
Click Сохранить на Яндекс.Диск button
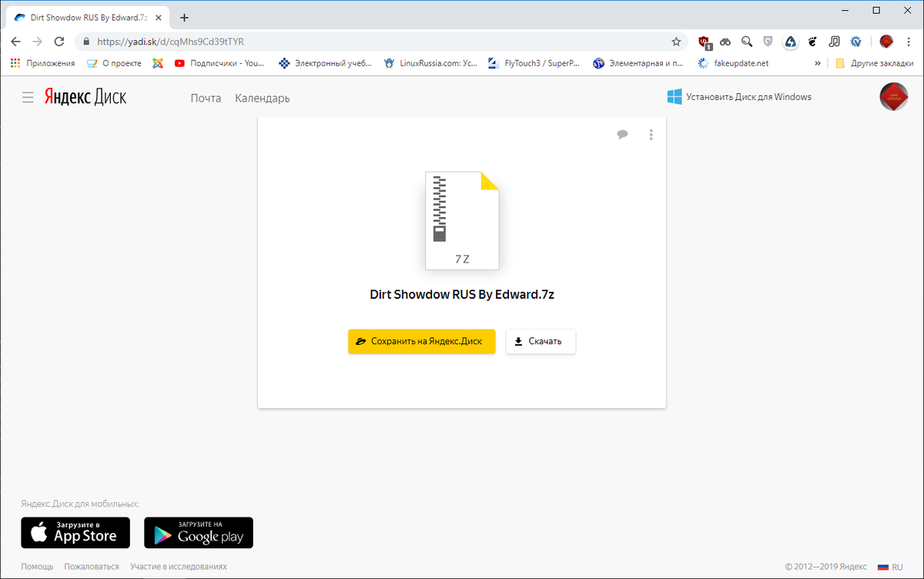point(421,341)
